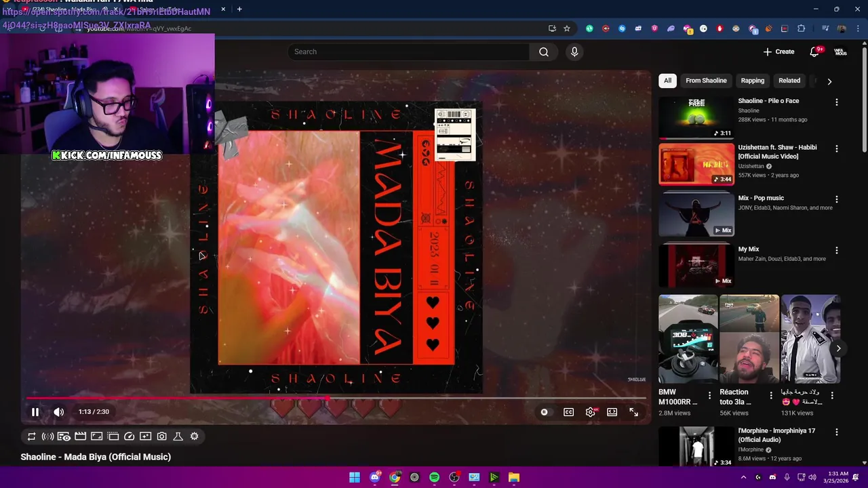Take a screenshot with the camera icon

(x=161, y=436)
